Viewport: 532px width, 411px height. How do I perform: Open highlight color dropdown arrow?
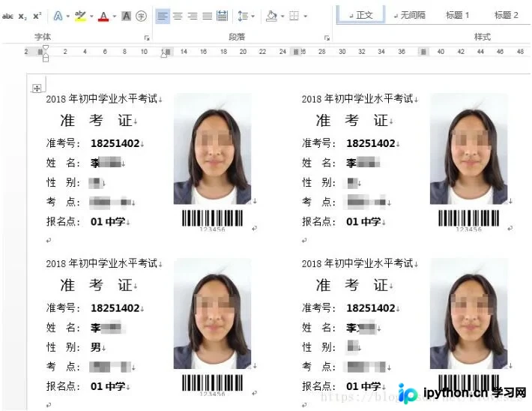coord(91,16)
